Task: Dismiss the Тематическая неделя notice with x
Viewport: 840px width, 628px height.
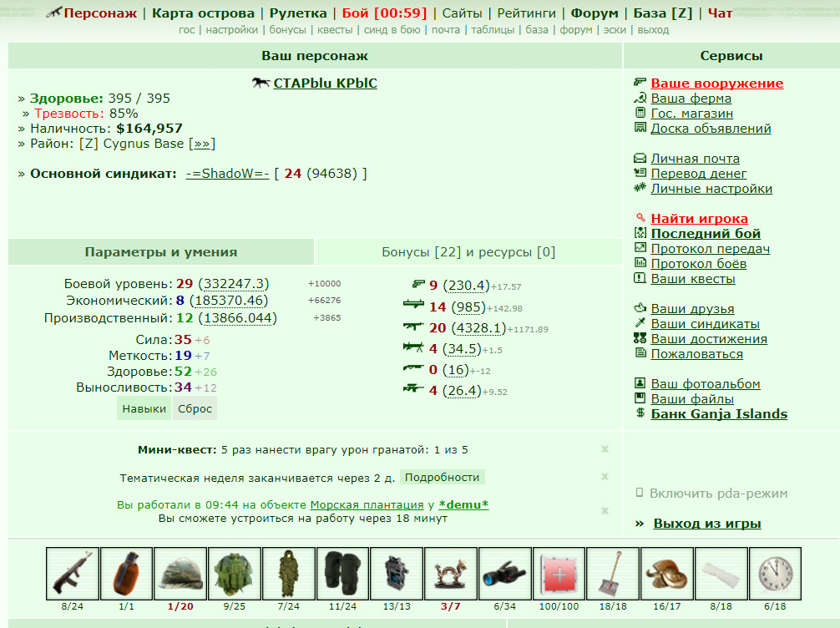Action: [x=605, y=476]
